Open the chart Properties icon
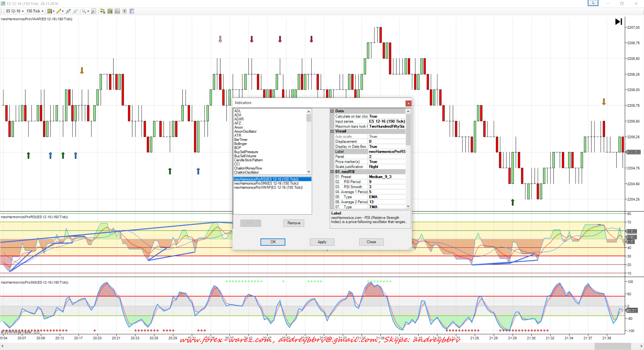Image resolution: width=644 pixels, height=350 pixels. click(132, 11)
